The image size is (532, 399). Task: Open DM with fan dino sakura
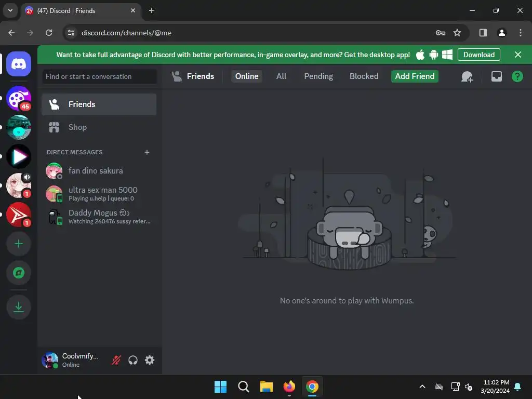[99, 170]
